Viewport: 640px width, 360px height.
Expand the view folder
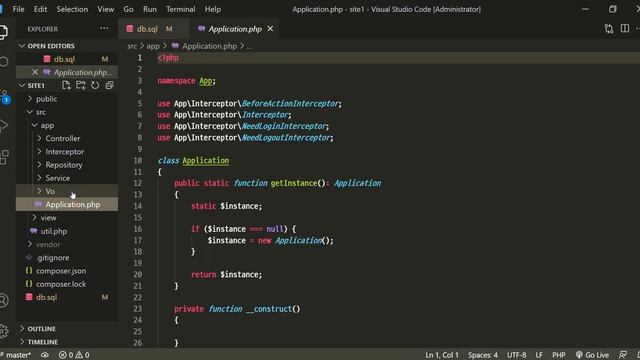67,218
